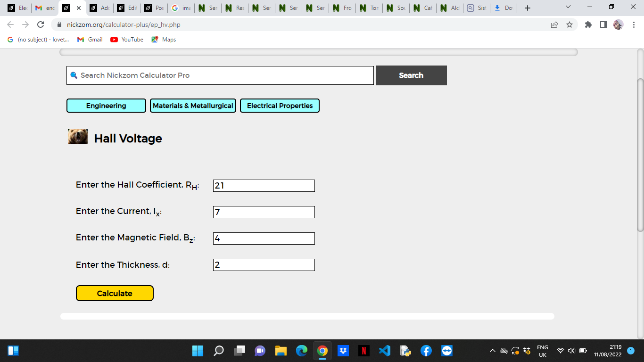The image size is (644, 362).
Task: Click the browser reload icon
Action: pyautogui.click(x=41, y=25)
